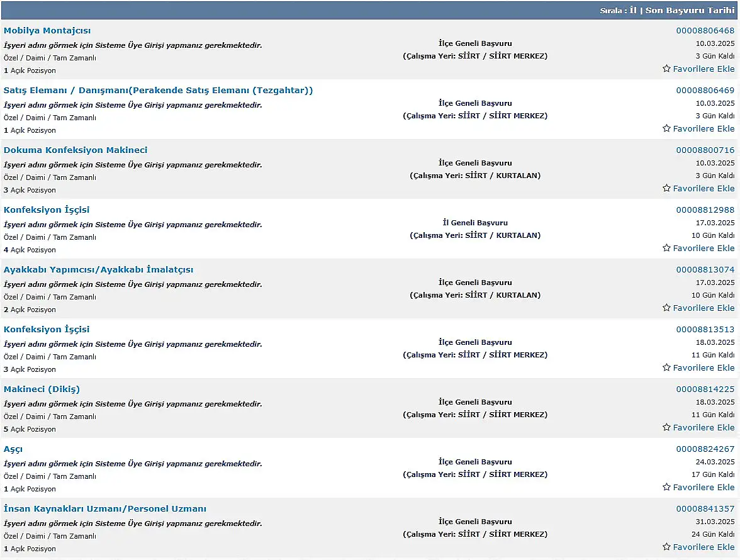Click listing number 00008806468
Viewport: 740px width, 560px height.
tap(705, 31)
